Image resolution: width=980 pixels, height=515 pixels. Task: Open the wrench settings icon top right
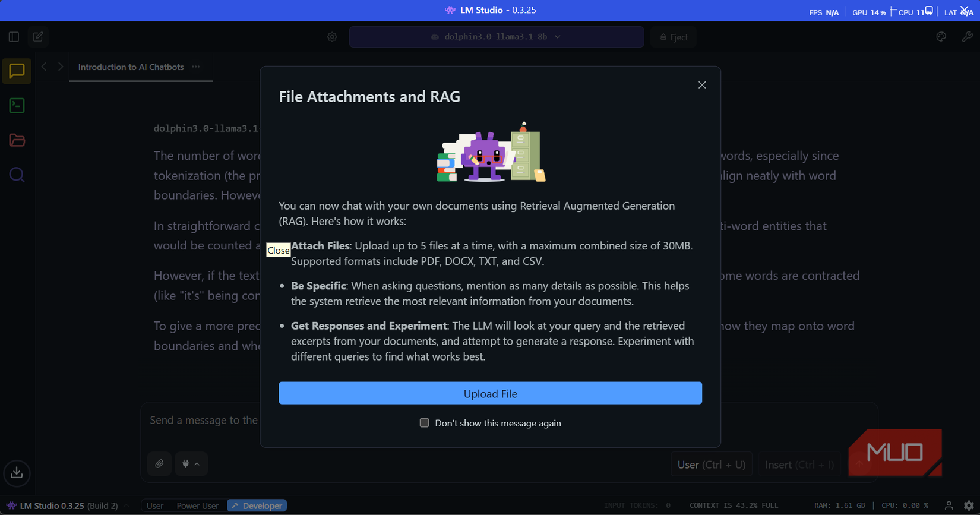click(x=967, y=37)
